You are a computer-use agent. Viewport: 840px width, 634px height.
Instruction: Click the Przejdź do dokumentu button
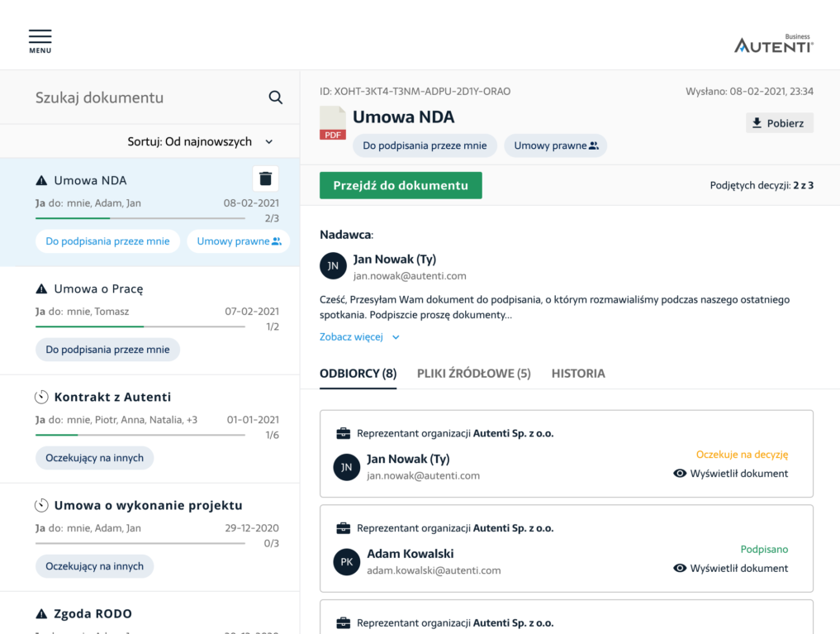401,185
